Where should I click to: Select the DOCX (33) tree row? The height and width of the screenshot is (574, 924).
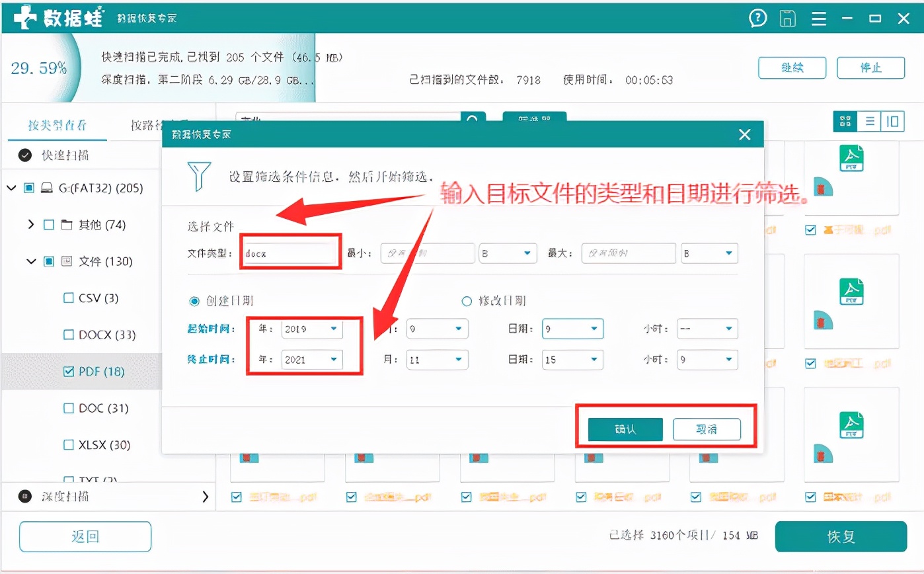(x=81, y=335)
